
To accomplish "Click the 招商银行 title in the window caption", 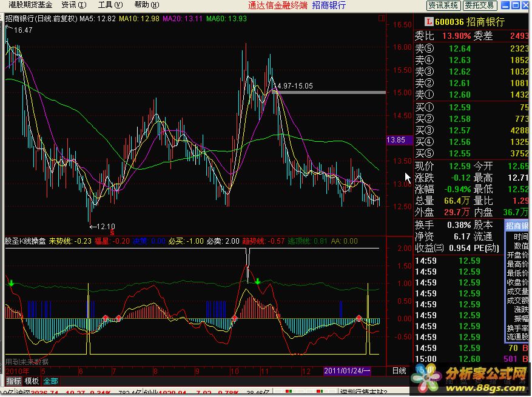I will (329, 5).
